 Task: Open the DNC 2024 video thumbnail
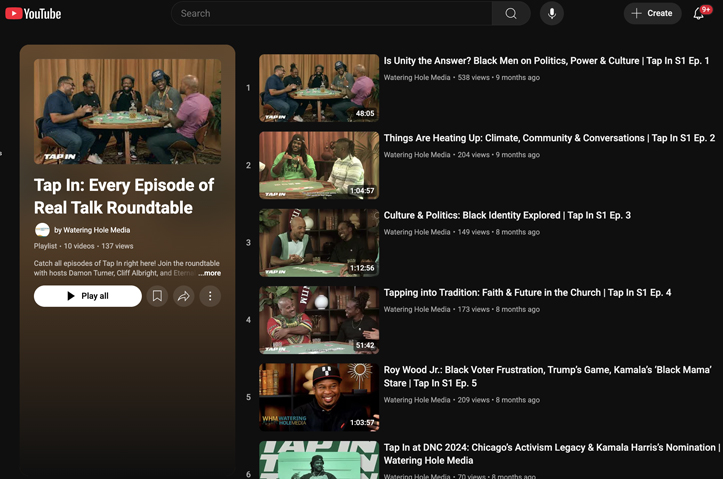[319, 460]
